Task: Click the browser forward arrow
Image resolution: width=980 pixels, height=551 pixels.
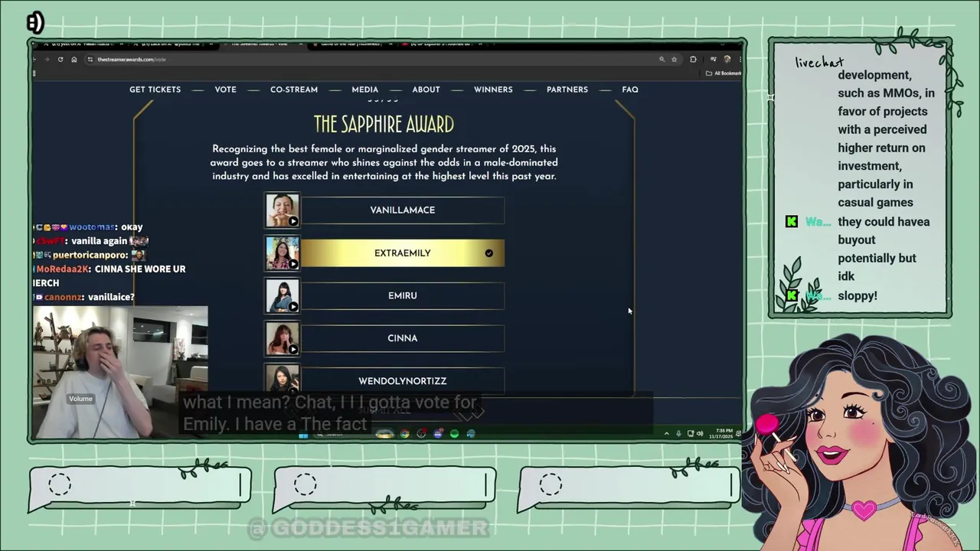Action: click(47, 60)
